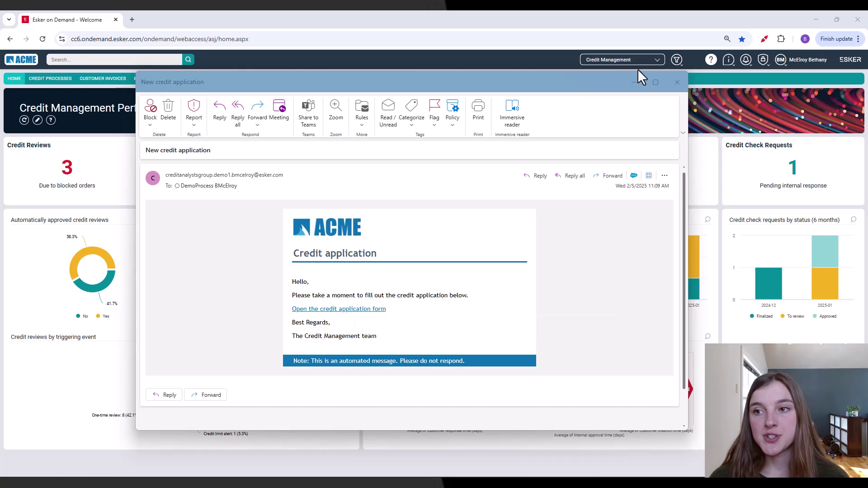
Task: Open the credit application form link
Action: (x=339, y=309)
